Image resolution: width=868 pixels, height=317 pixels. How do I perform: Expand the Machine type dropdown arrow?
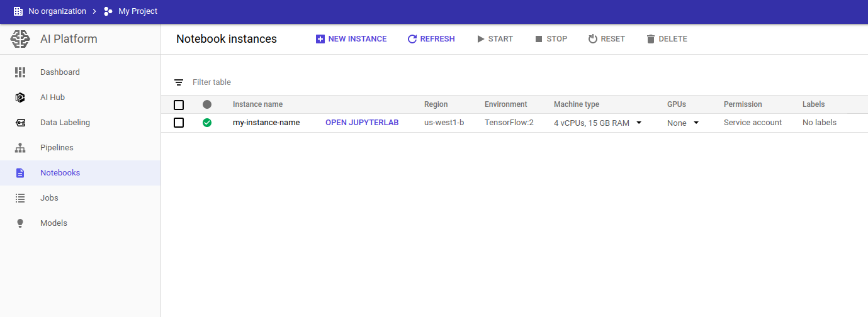pos(639,123)
